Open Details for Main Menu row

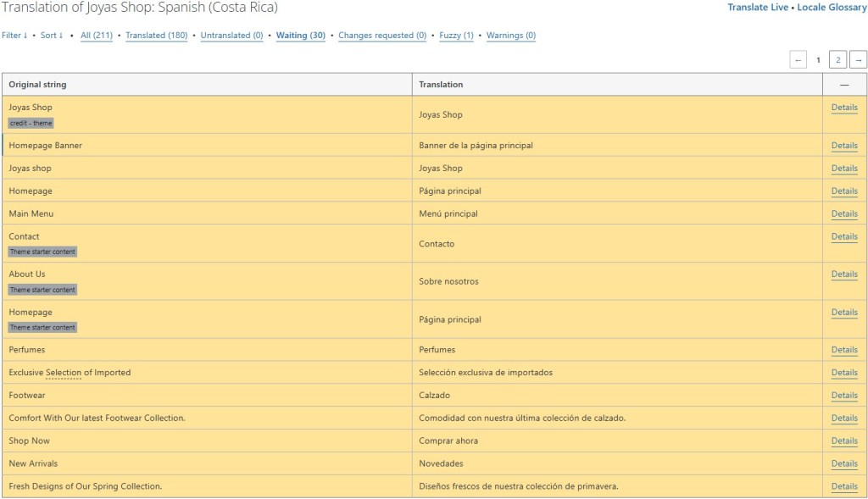[844, 214]
